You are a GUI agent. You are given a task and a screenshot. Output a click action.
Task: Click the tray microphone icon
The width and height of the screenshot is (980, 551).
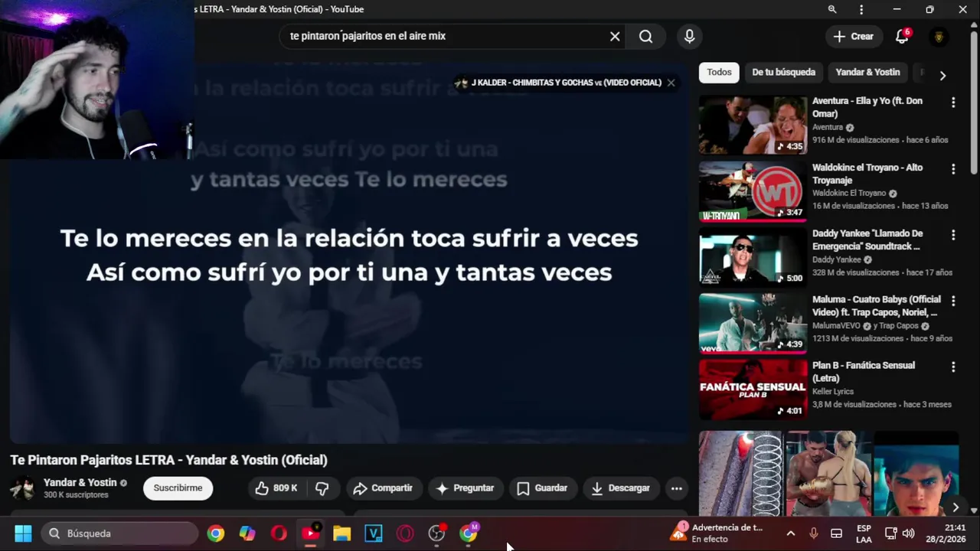click(x=814, y=533)
